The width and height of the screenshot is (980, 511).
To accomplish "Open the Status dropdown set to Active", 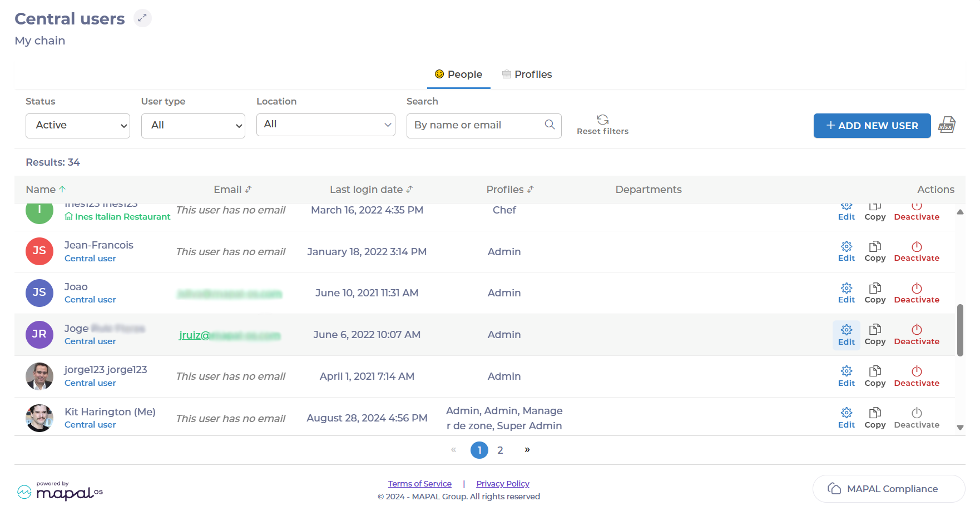I will tap(78, 126).
